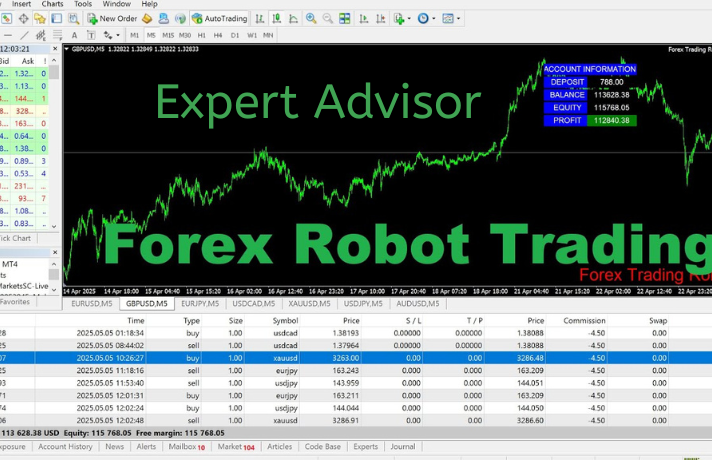Sort trades by Symbol column header

click(x=285, y=321)
